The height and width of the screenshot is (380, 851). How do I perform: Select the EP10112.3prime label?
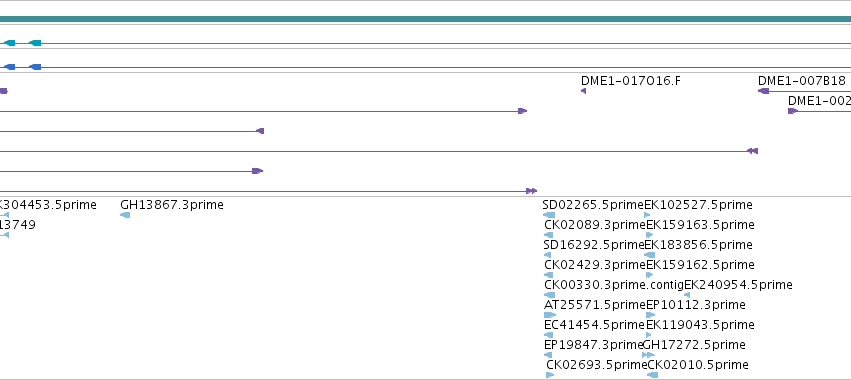tap(696, 305)
